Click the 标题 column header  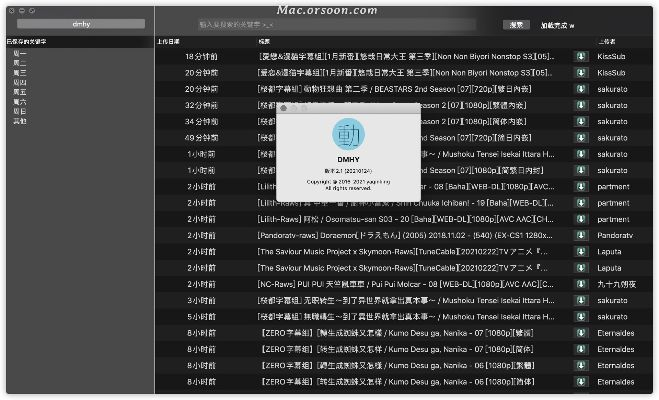[x=264, y=42]
